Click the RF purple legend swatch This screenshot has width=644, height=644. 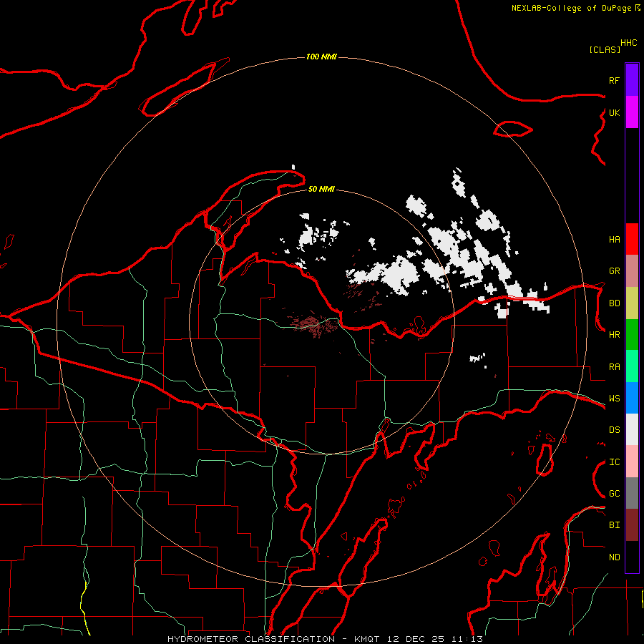point(632,80)
